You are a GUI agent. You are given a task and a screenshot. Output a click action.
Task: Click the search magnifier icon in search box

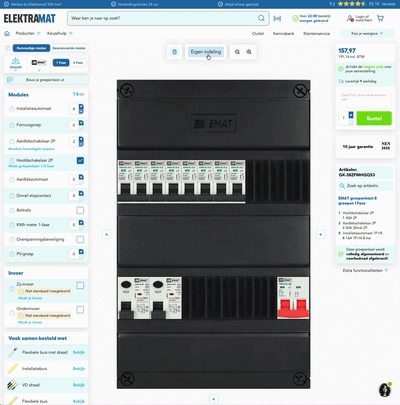pos(261,18)
